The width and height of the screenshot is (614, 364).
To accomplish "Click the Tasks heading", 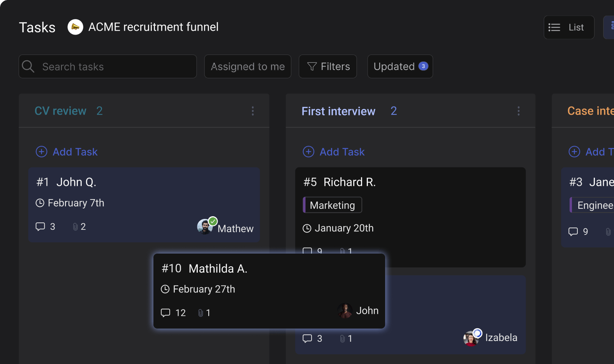I will coord(37,27).
